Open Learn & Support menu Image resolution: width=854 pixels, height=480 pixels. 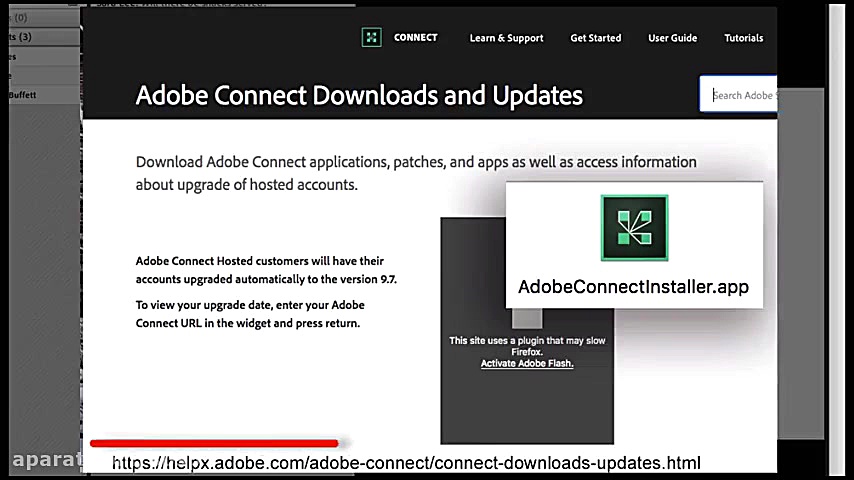(507, 38)
